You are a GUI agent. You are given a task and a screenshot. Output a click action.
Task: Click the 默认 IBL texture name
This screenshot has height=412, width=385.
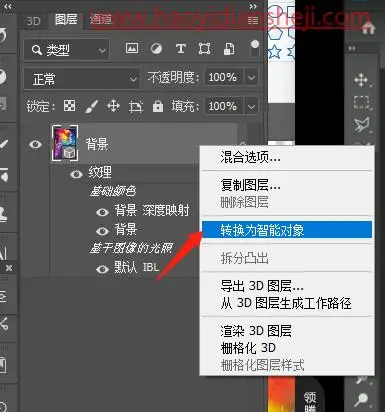137,267
